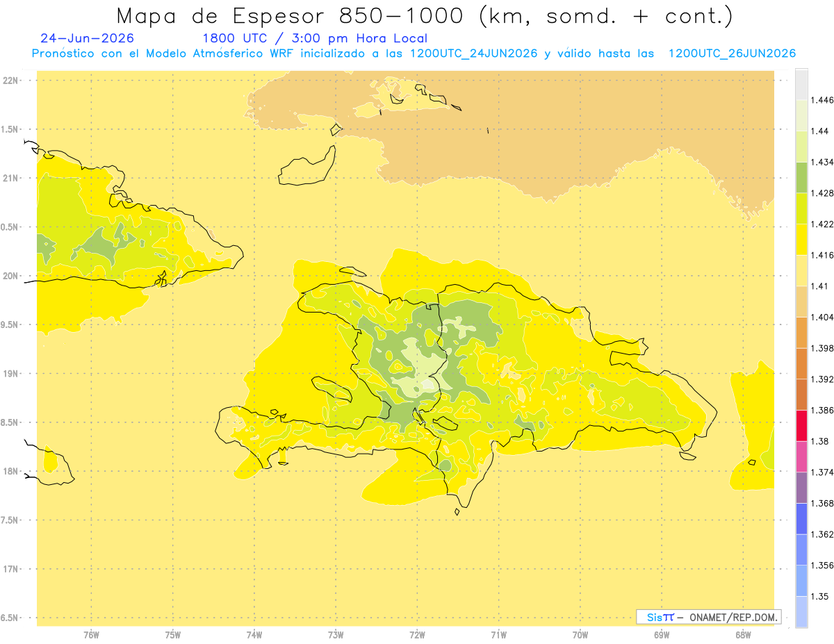Click the blue color bar segment between 1.362 and 1.368
Viewport: 834px width, 644px height.
(x=801, y=518)
